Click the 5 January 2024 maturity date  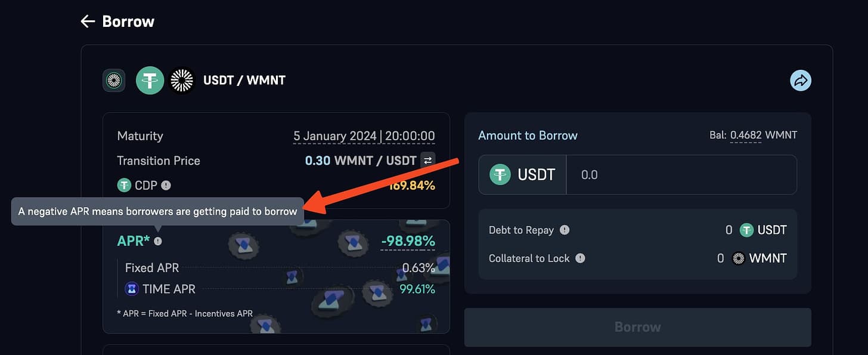tap(334, 136)
